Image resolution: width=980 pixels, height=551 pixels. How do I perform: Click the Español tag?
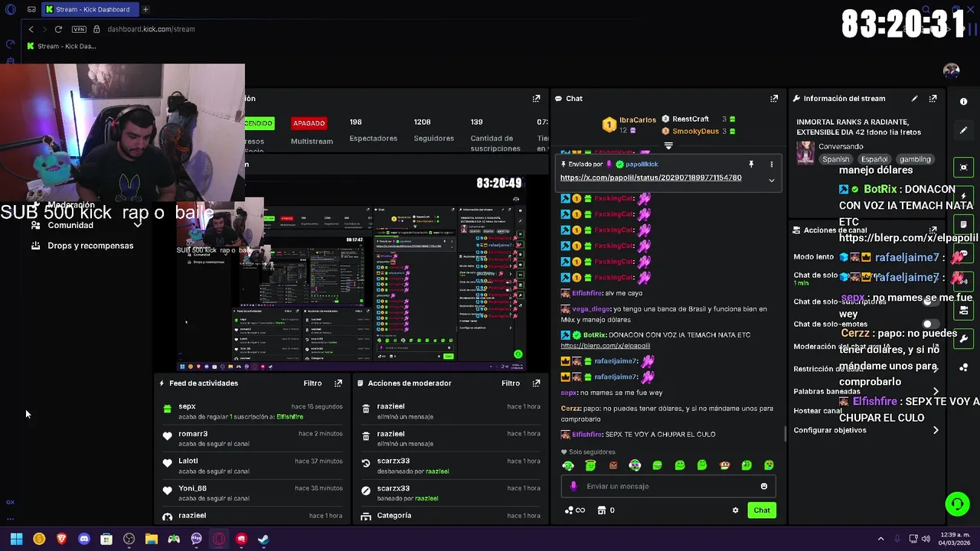[x=874, y=159]
